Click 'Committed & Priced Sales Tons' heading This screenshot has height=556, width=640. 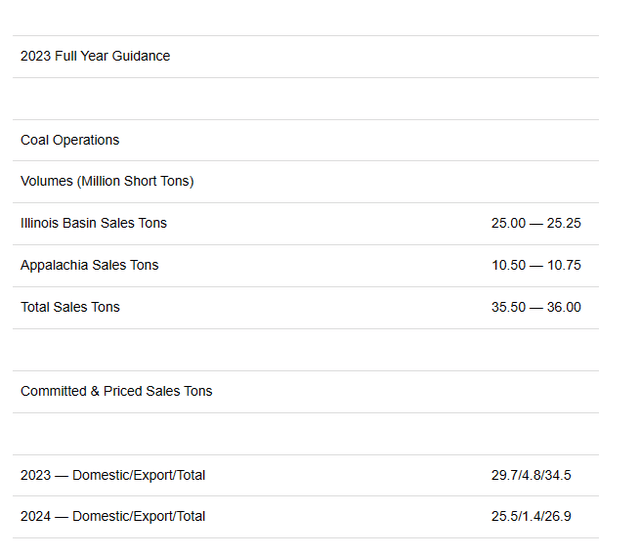116,391
